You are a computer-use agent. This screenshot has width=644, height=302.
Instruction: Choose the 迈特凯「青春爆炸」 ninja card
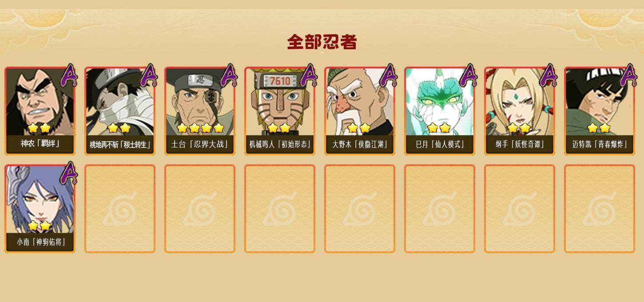coord(600,111)
